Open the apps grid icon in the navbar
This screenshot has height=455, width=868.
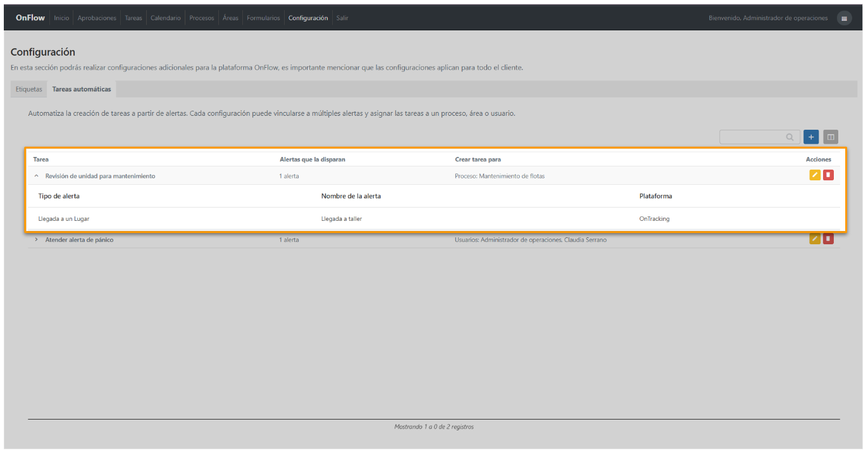pyautogui.click(x=844, y=18)
